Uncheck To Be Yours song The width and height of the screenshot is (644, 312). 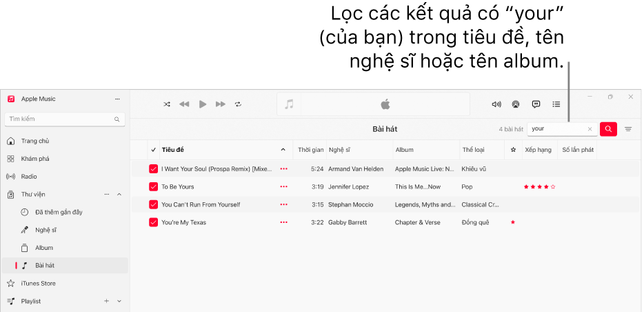tap(153, 187)
